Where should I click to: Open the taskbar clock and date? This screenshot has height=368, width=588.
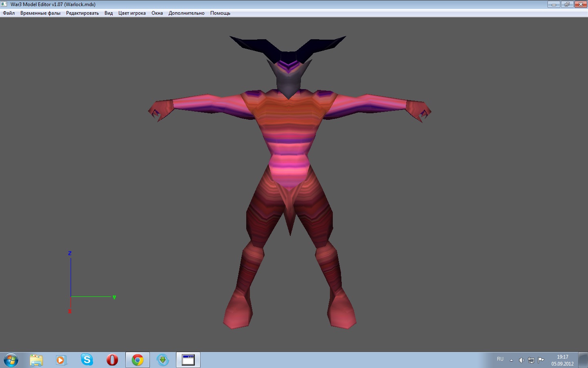pyautogui.click(x=562, y=360)
